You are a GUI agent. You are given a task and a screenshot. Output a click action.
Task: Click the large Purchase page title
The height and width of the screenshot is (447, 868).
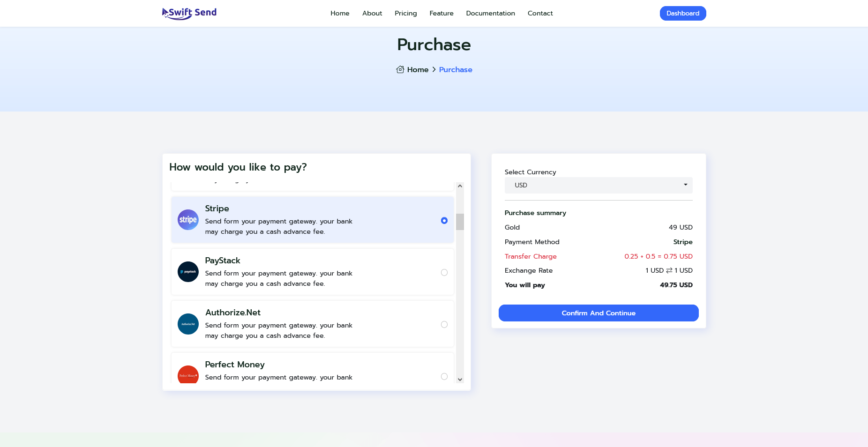pyautogui.click(x=434, y=45)
